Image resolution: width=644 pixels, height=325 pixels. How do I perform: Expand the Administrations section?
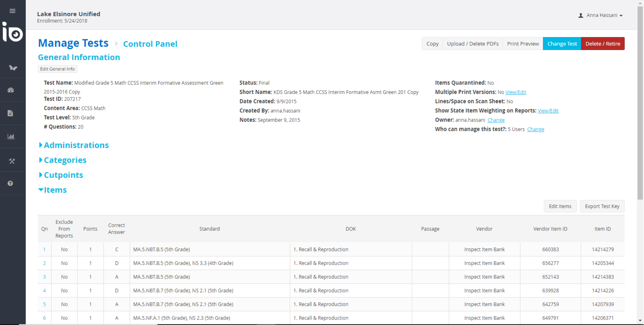click(76, 145)
